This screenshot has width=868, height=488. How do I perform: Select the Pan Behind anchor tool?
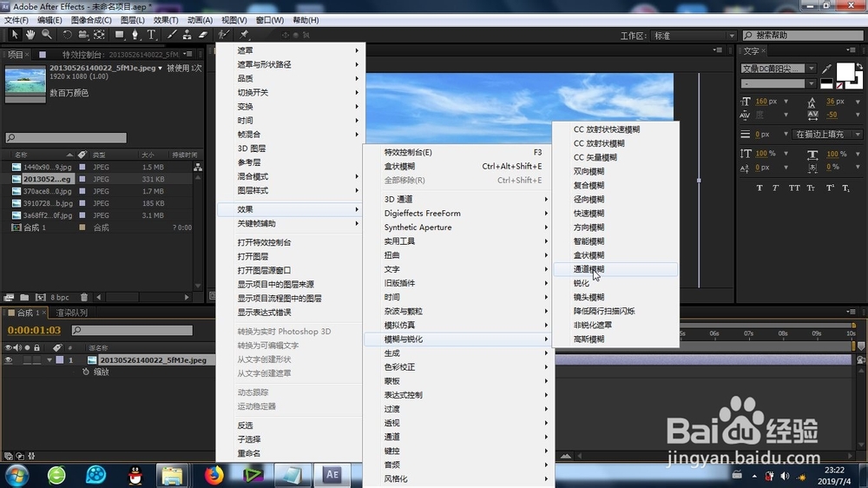point(99,35)
